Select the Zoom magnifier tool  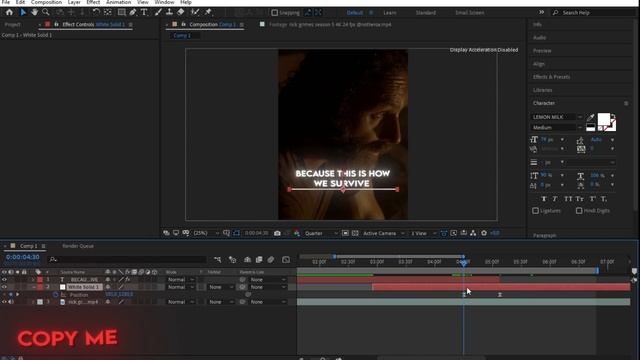tap(46, 12)
